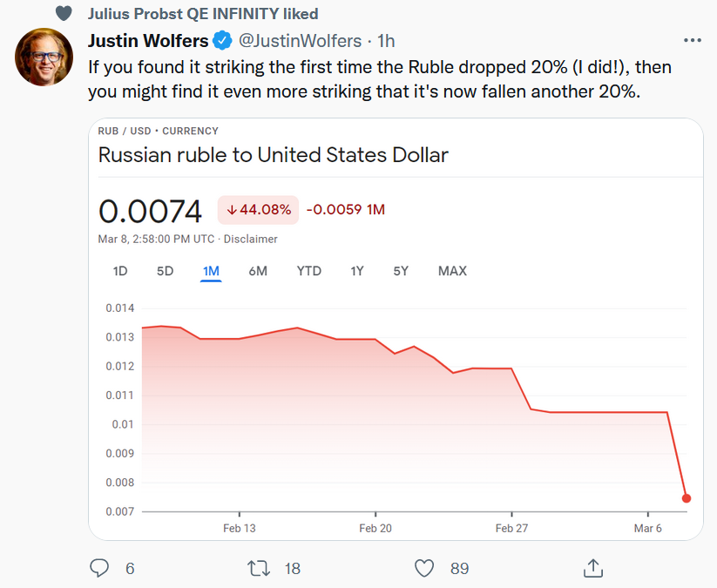This screenshot has width=717, height=588.
Task: Select the MAX chart range
Action: 452,271
